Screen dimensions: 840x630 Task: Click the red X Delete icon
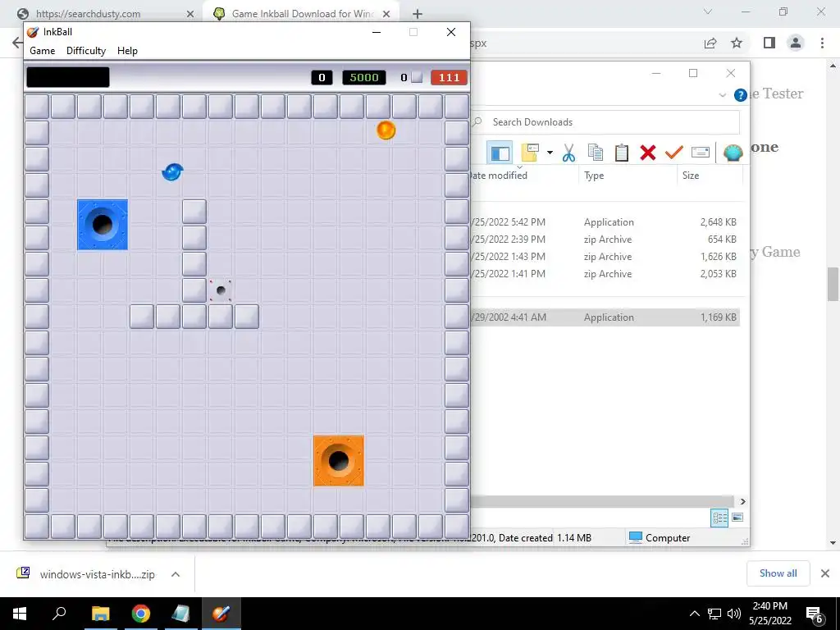click(648, 153)
